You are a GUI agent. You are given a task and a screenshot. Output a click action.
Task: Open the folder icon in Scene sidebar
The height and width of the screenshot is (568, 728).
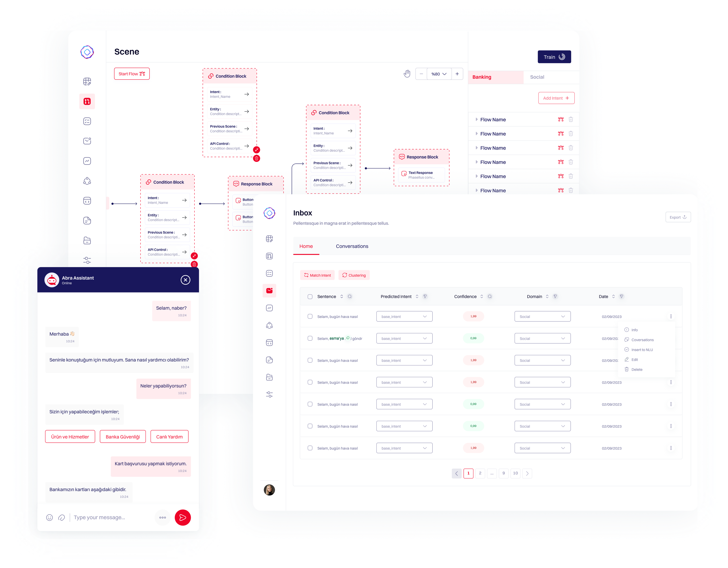pyautogui.click(x=87, y=241)
